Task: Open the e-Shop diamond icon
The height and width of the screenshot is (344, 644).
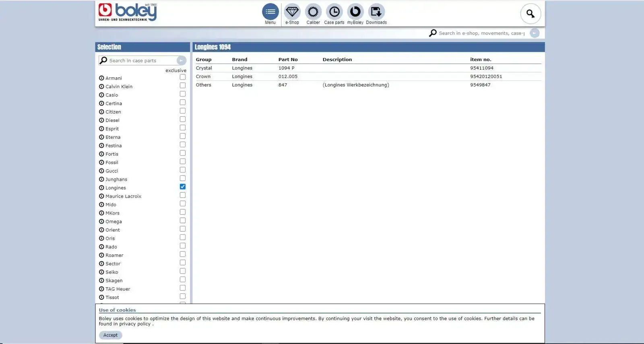Action: click(x=292, y=12)
